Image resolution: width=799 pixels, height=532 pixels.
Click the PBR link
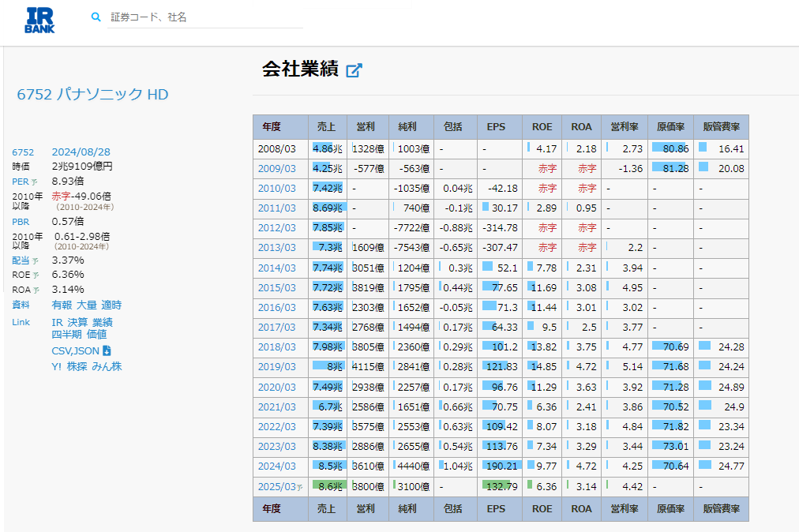[x=21, y=222]
